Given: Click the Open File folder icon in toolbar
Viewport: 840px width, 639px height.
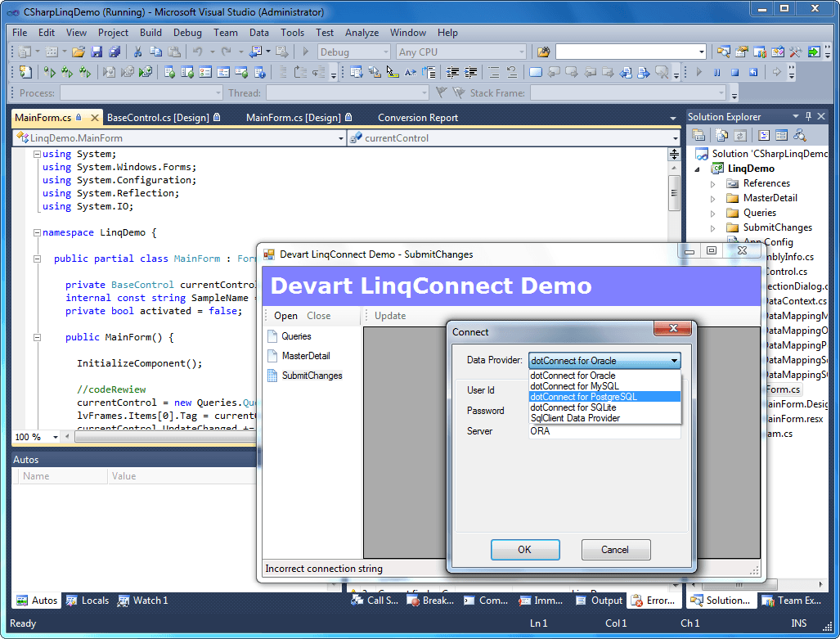Looking at the screenshot, I should tap(79, 52).
